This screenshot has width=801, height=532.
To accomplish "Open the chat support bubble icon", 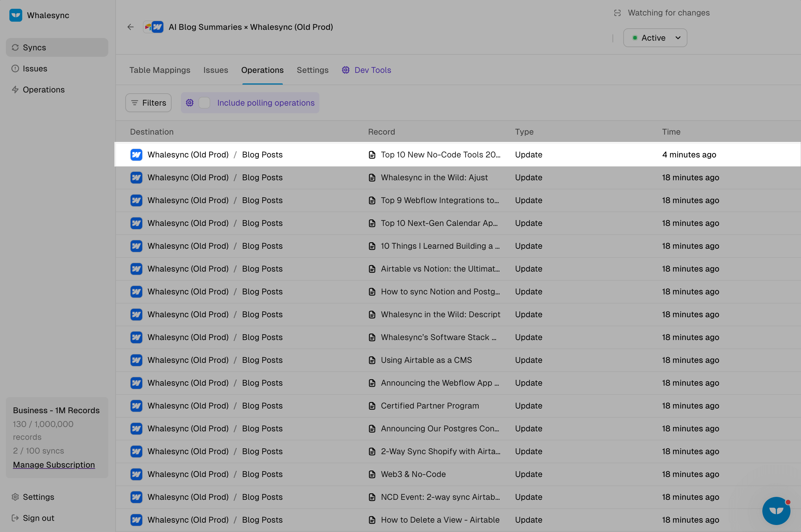I will pos(776,511).
